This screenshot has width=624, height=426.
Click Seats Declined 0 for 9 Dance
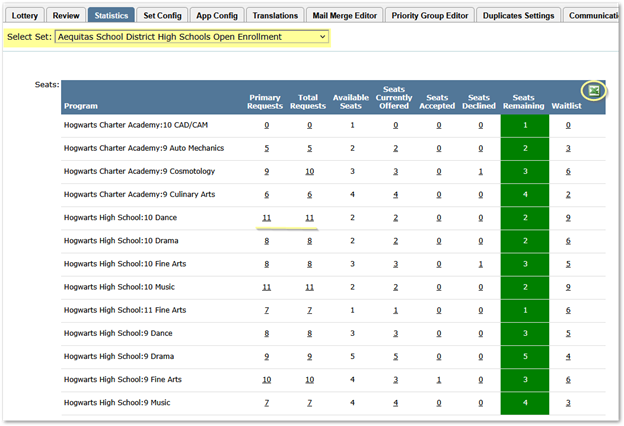[481, 333]
